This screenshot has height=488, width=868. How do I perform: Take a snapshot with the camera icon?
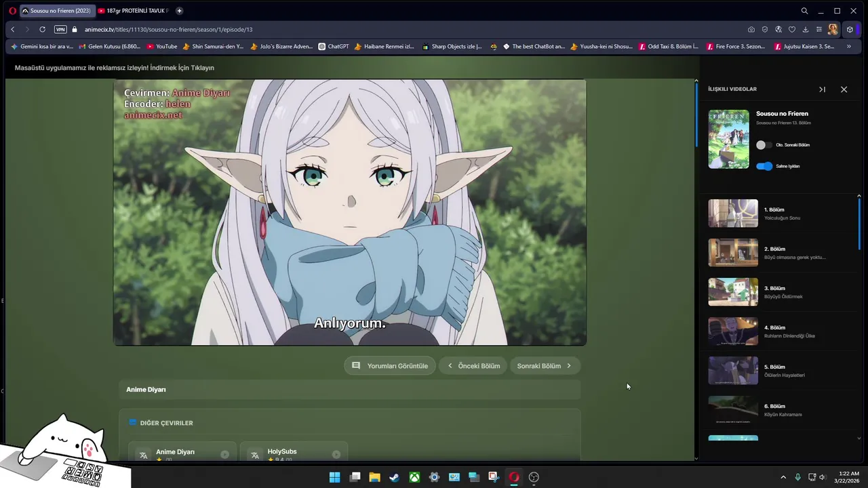click(x=751, y=30)
